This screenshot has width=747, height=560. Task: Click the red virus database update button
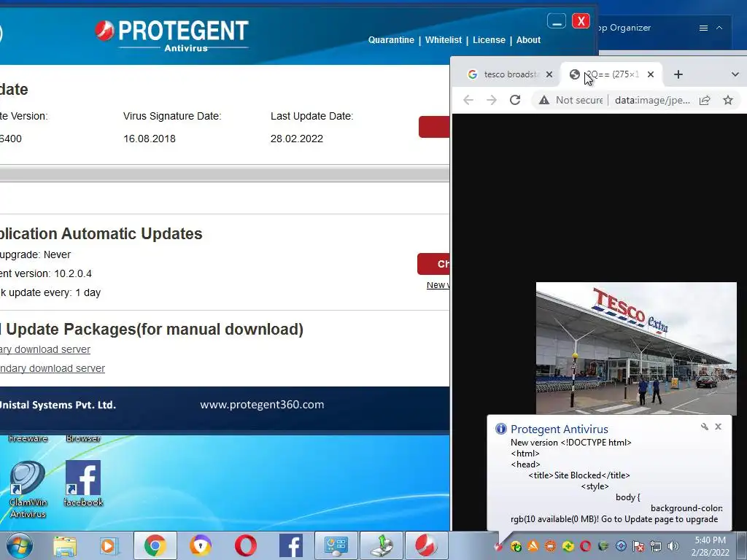434,127
